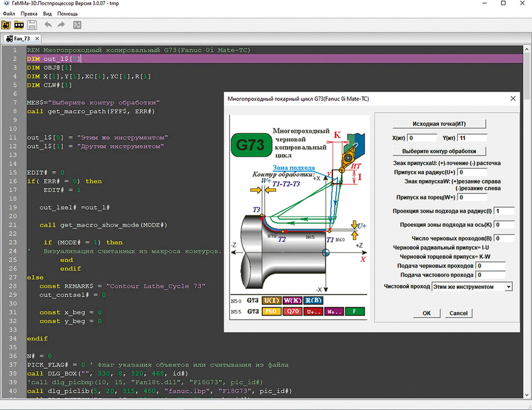532x410 pixels.
Task: Confirm the dialog with OK
Action: (x=426, y=313)
